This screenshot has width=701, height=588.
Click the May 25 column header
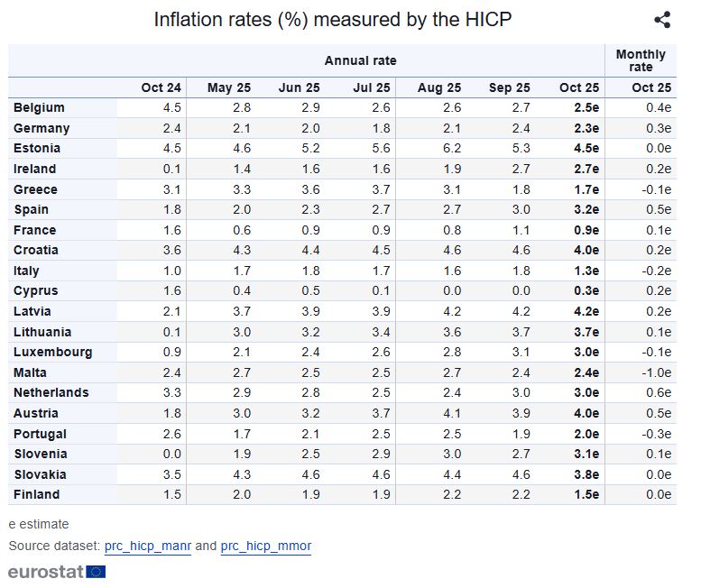(x=228, y=87)
